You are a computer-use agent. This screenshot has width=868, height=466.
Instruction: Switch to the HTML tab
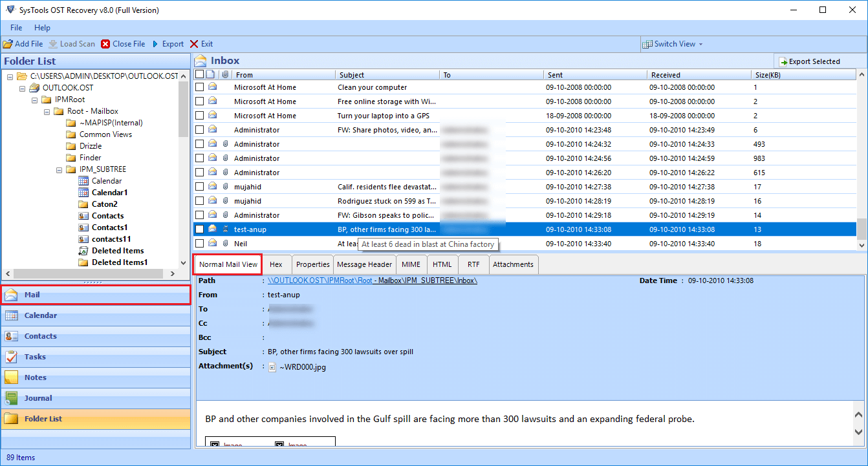(x=442, y=264)
